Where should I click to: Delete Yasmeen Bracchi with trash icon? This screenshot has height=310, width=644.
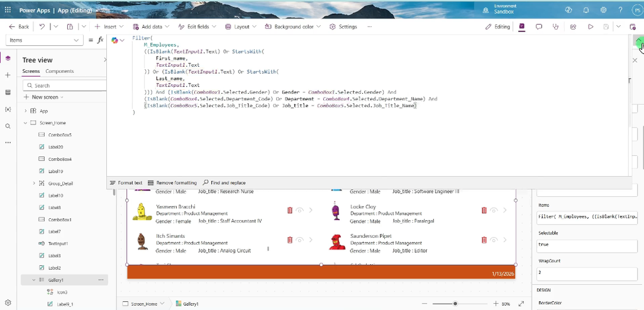pos(289,210)
